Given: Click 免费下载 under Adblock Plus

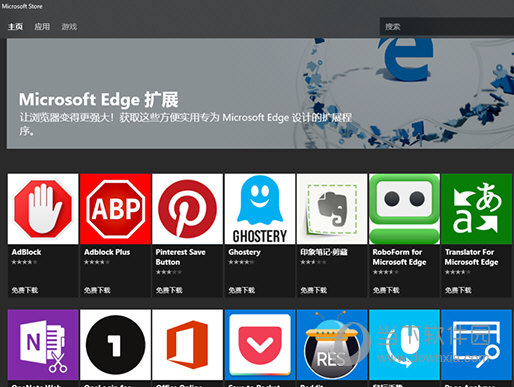Looking at the screenshot, I should point(97,290).
